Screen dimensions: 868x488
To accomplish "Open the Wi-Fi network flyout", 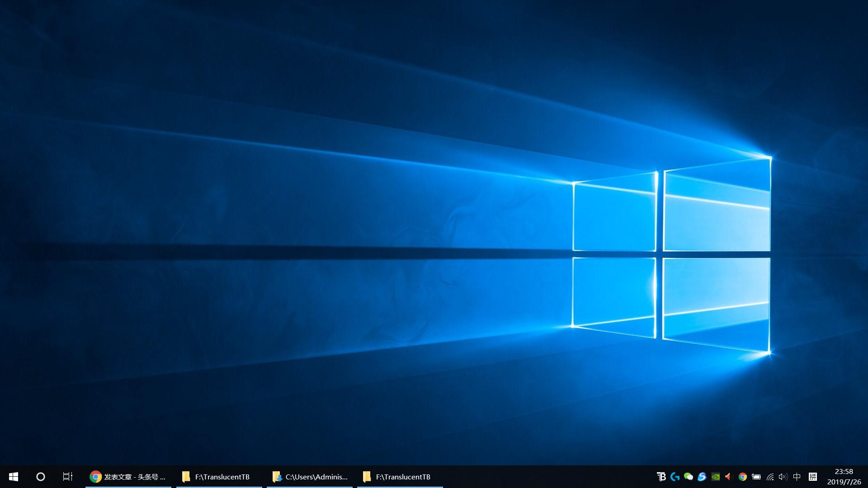I will 770,477.
